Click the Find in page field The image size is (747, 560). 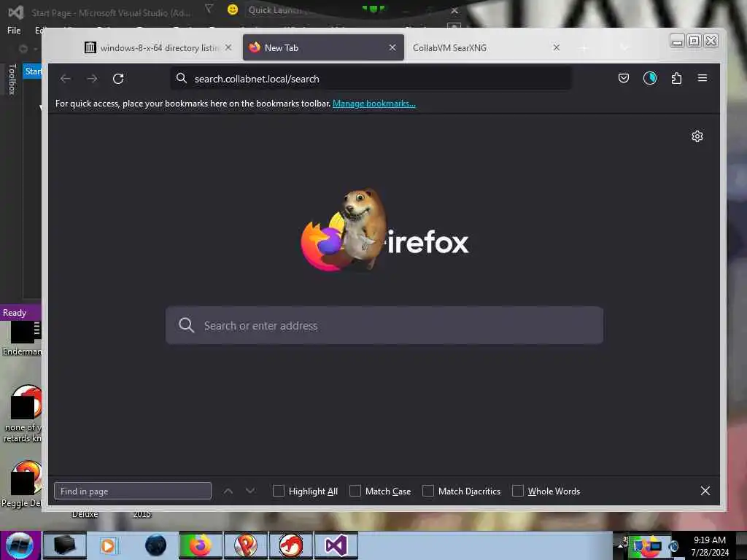coord(133,491)
